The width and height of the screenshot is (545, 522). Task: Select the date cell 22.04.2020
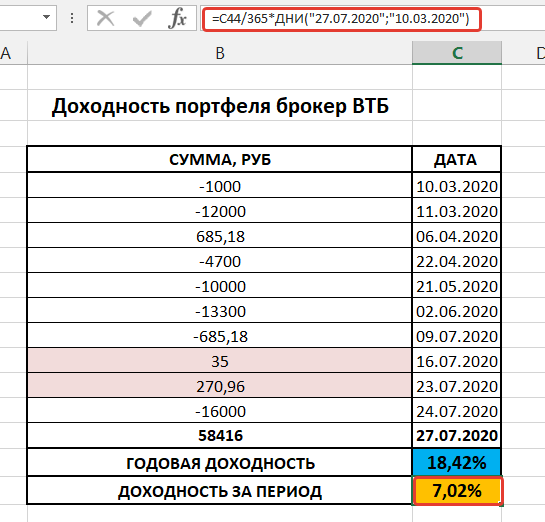456,260
